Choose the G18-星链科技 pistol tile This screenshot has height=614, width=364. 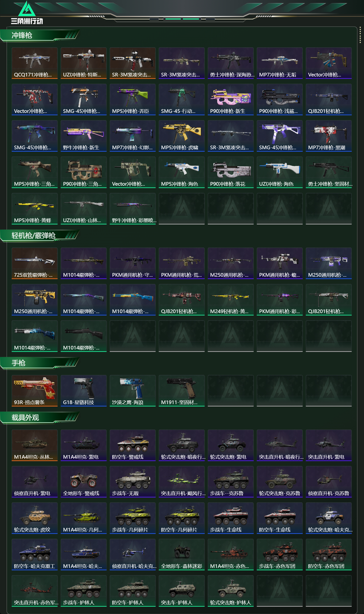click(84, 391)
